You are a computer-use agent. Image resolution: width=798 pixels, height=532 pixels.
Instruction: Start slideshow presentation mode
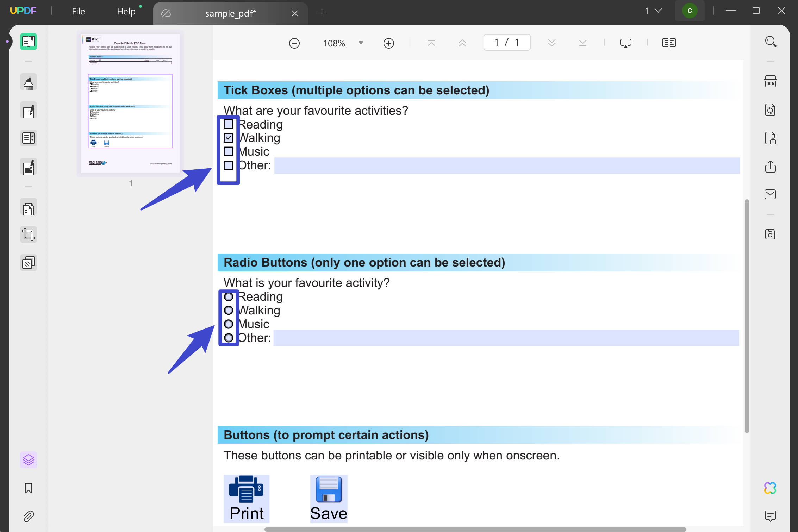tap(625, 43)
